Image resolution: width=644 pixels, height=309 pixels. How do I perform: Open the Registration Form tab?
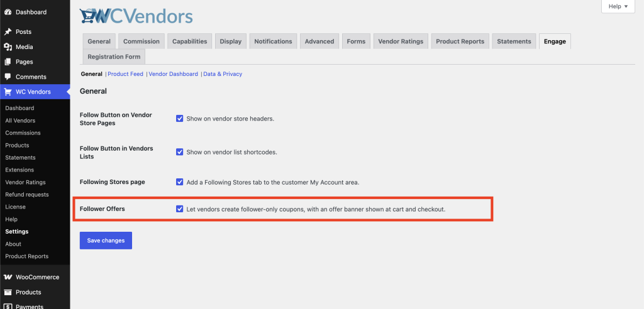coord(114,57)
